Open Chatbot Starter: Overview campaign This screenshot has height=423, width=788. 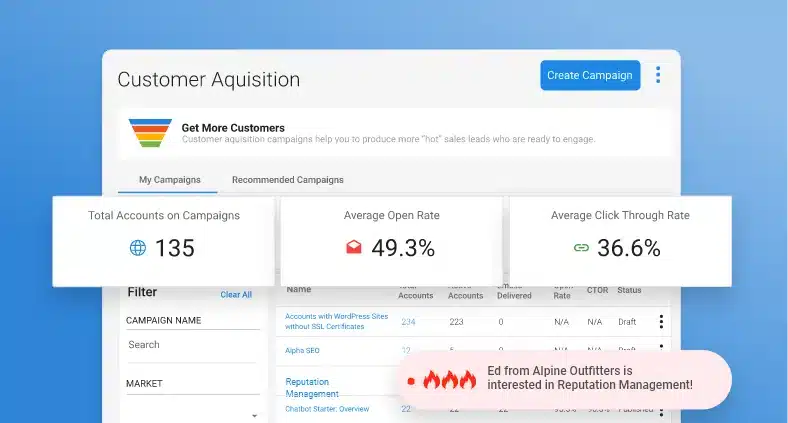coord(327,409)
